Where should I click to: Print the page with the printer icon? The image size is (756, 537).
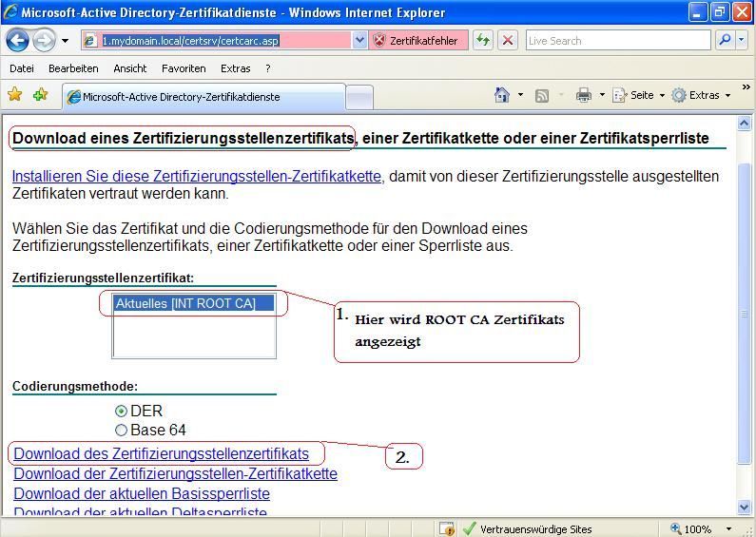pyautogui.click(x=583, y=95)
